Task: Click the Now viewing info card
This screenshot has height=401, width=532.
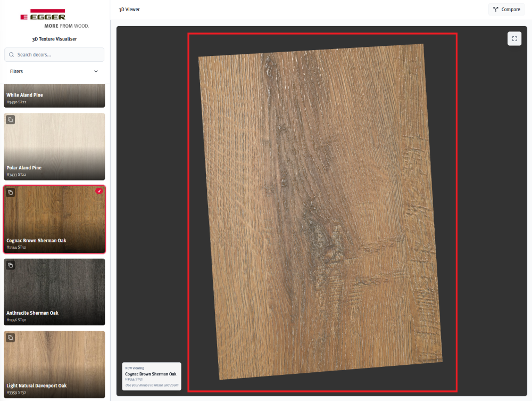Action: pos(152,377)
